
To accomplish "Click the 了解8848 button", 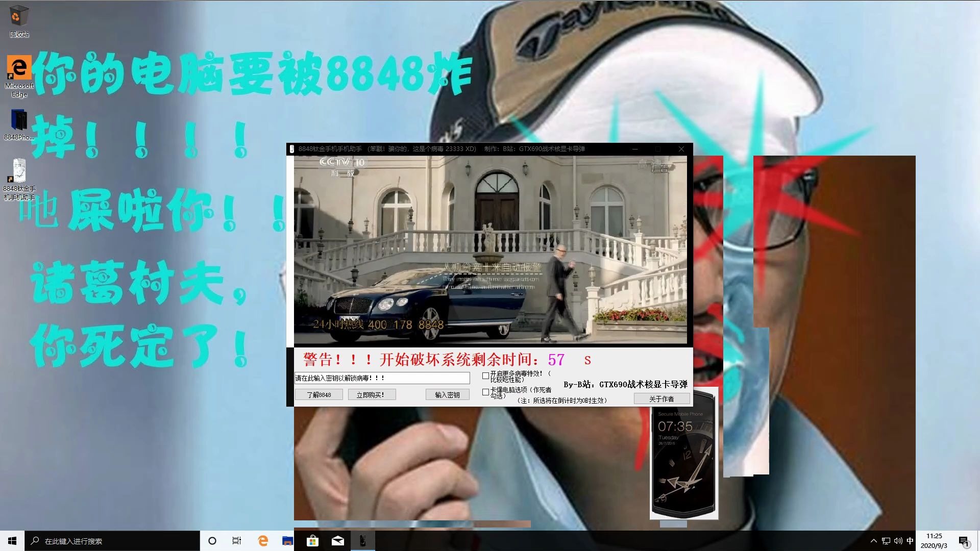I will pyautogui.click(x=318, y=394).
